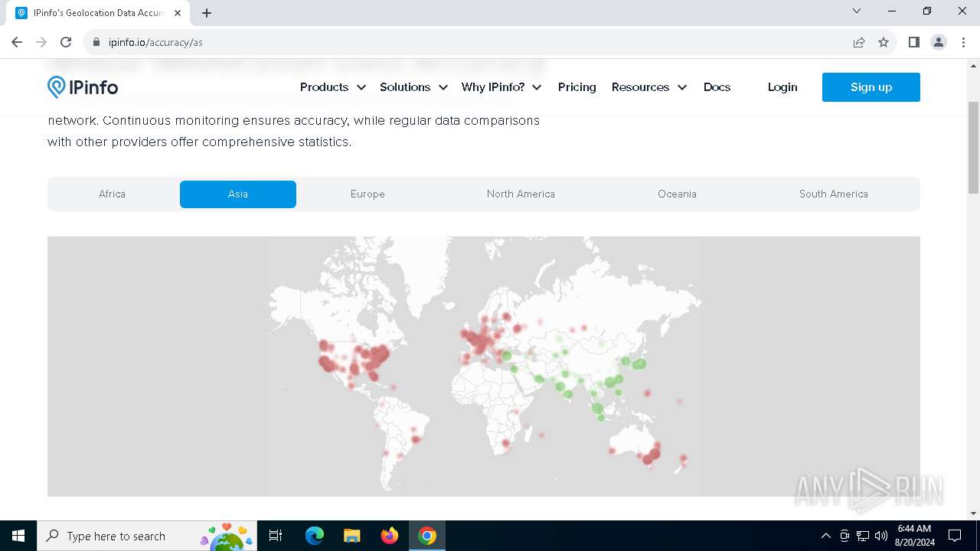The image size is (980, 551).
Task: Bookmark this tab with the star icon
Action: coord(884,42)
